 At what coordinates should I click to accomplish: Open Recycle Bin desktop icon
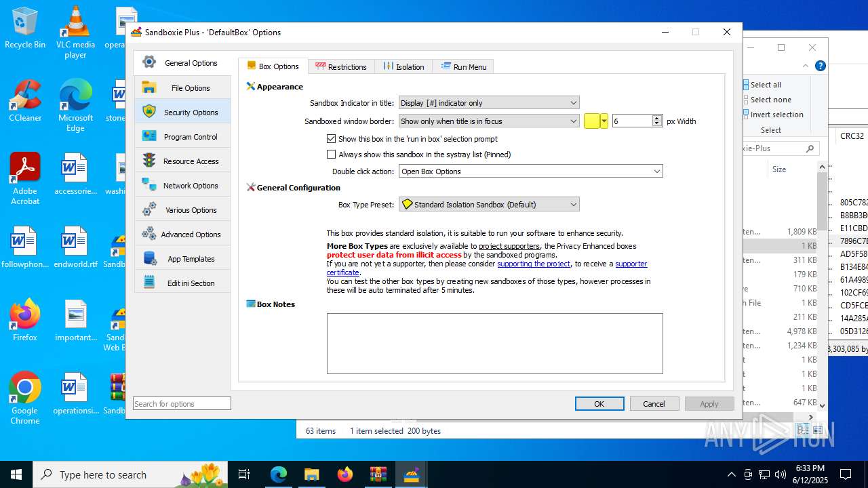tap(25, 28)
